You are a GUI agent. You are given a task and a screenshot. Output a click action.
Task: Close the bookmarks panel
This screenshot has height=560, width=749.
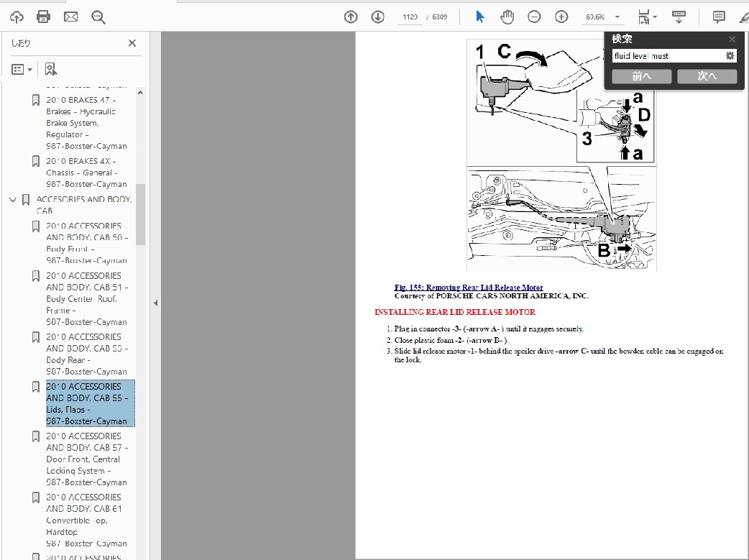[x=132, y=43]
